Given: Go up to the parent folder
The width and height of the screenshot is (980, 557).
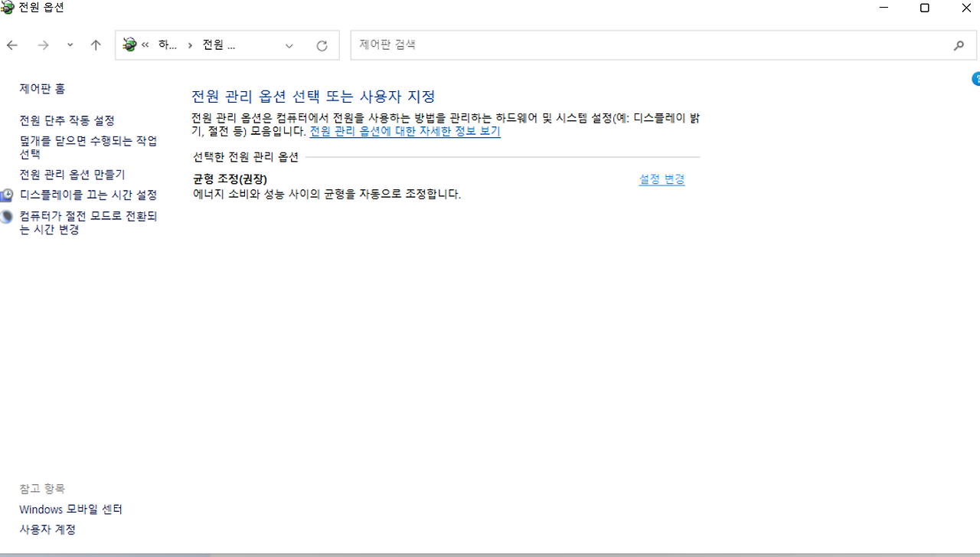Looking at the screenshot, I should click(95, 45).
